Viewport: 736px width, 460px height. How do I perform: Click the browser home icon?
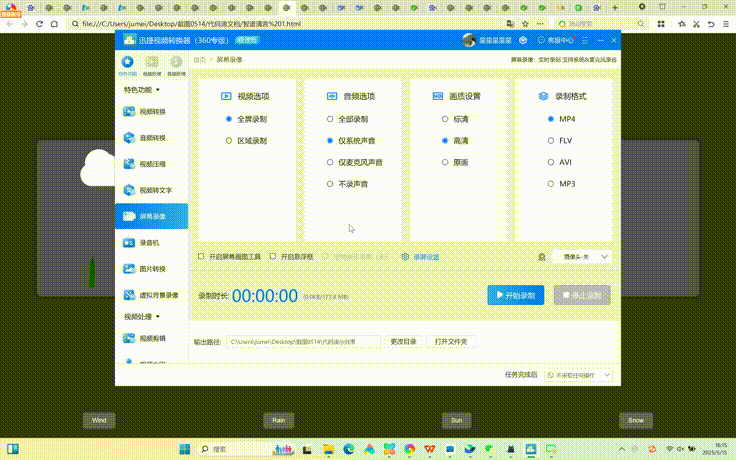tap(54, 24)
